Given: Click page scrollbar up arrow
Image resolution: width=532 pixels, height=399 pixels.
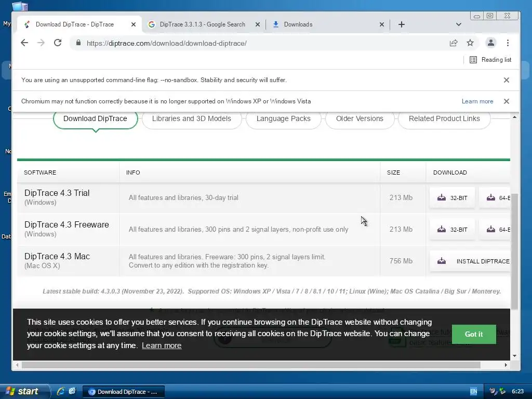Looking at the screenshot, I should coord(514,117).
